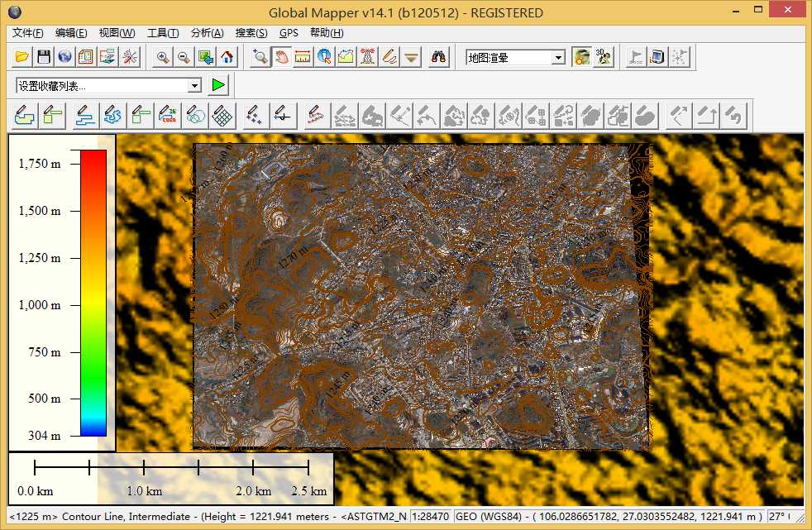Activate the Pan hand grab tool
Image resolution: width=812 pixels, height=530 pixels.
282,57
